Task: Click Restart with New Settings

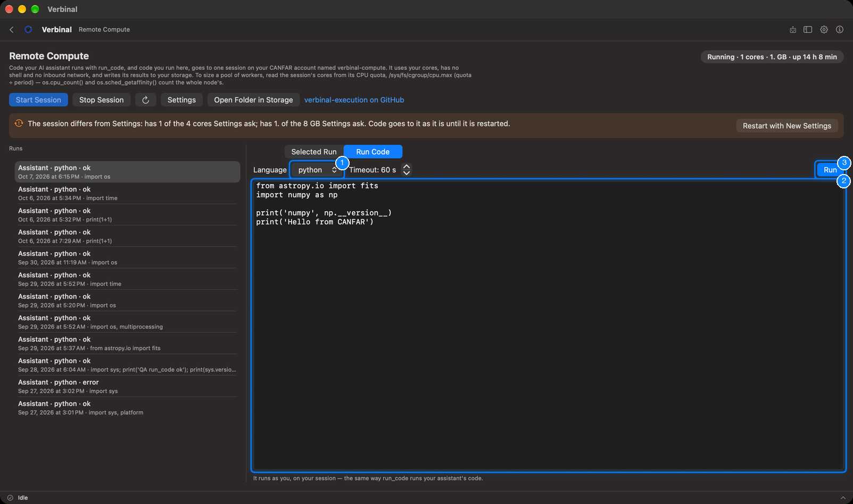Action: [787, 126]
